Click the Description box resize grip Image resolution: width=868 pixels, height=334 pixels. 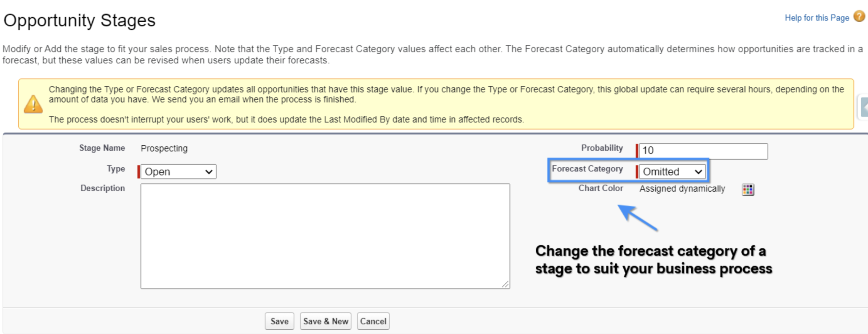coord(505,284)
